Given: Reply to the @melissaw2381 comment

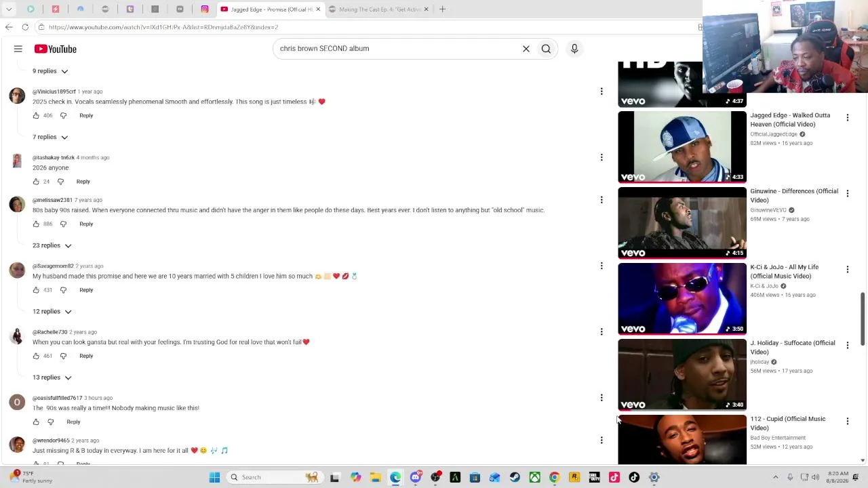Looking at the screenshot, I should (86, 224).
